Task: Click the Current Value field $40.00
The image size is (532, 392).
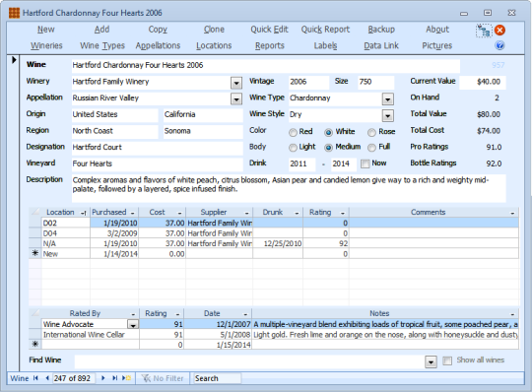Action: coord(482,82)
